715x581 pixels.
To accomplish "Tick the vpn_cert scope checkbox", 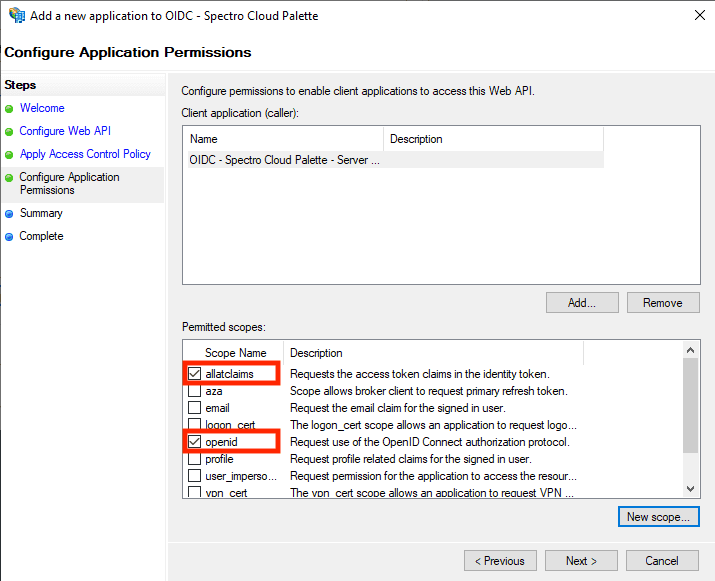I will point(194,493).
